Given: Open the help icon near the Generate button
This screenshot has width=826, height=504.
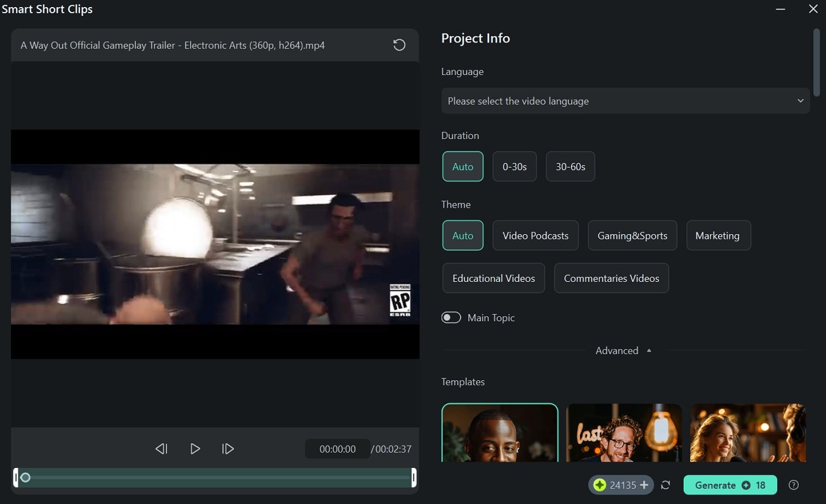Looking at the screenshot, I should (793, 484).
